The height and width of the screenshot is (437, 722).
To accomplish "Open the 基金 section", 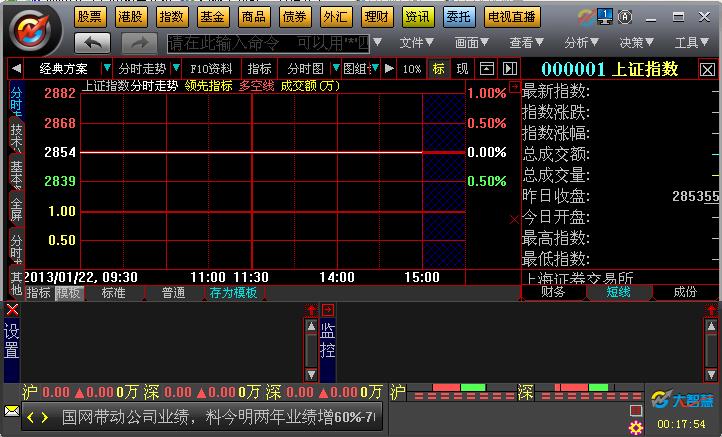I will pyautogui.click(x=213, y=17).
